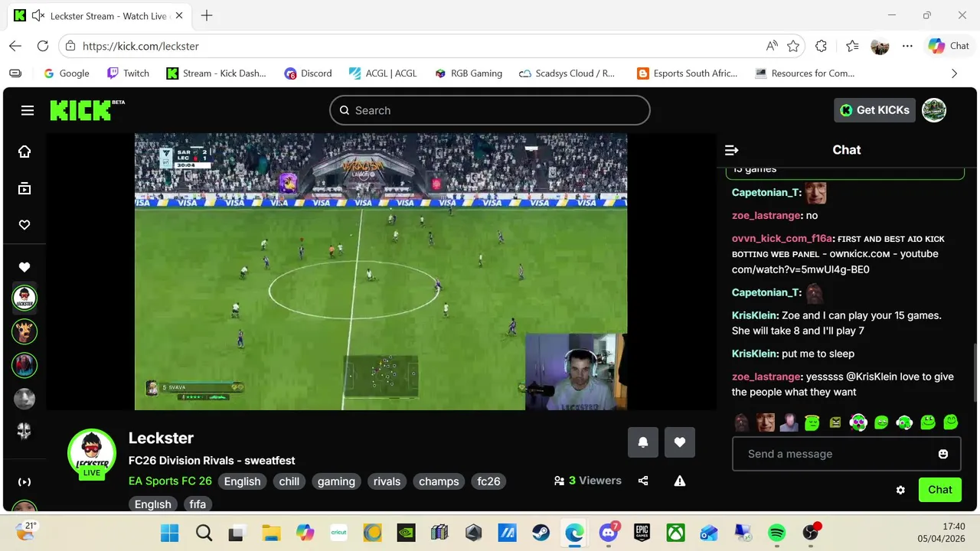Add this page to favorites star

(x=793, y=46)
